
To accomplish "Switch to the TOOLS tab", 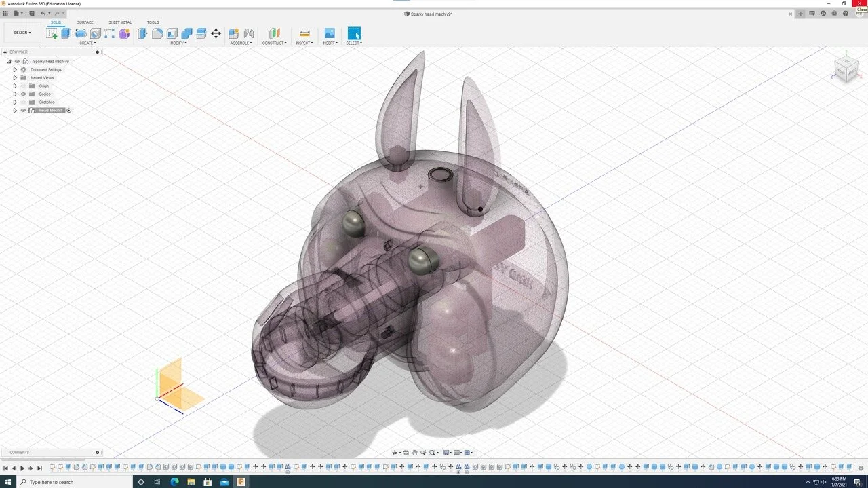I will [x=153, y=22].
